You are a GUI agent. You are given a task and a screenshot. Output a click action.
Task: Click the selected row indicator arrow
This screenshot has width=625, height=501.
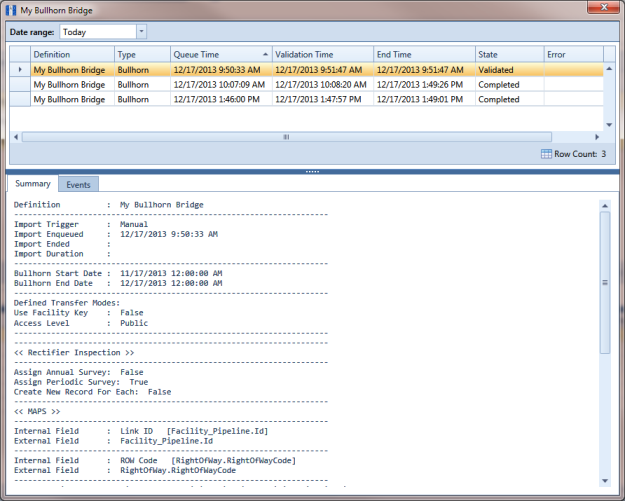point(20,69)
